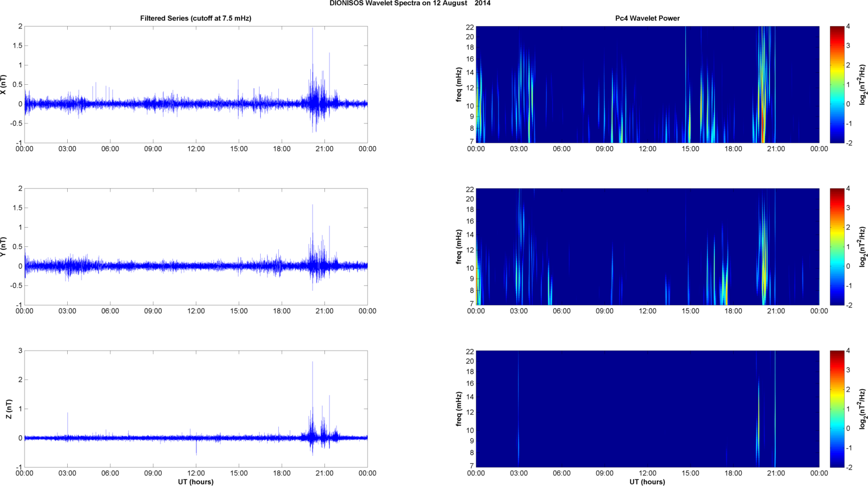Select the Y component Pc4 wavelet spectrogram

[x=647, y=246]
